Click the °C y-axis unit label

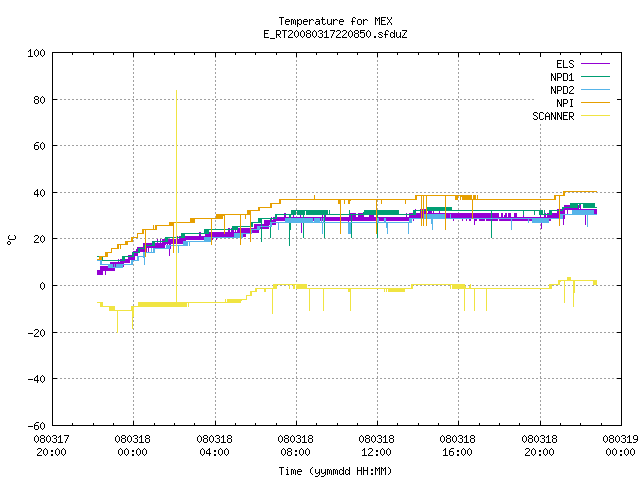11,240
